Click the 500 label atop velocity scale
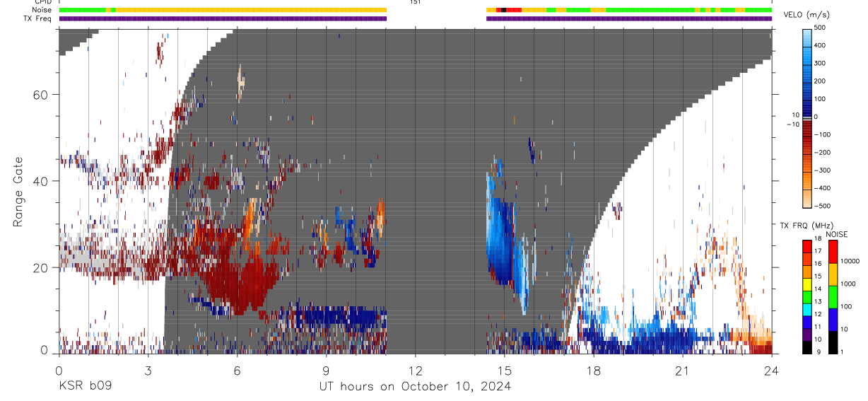The width and height of the screenshot is (868, 401). click(x=821, y=28)
